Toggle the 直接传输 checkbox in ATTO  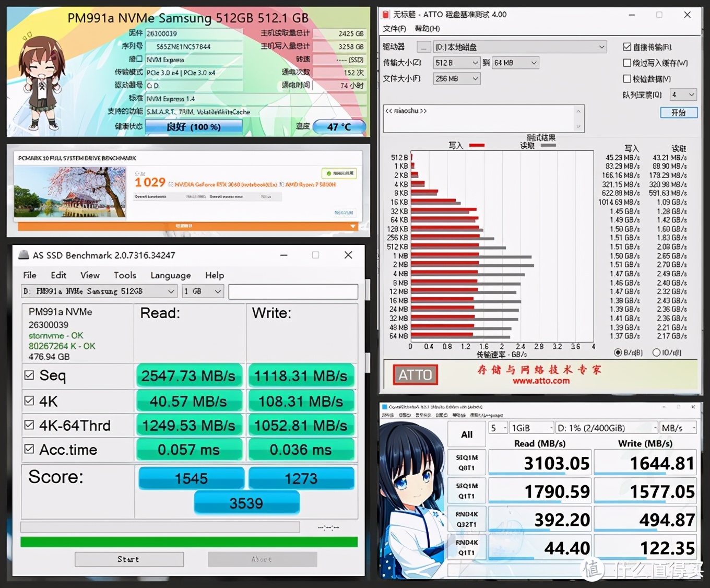pos(627,47)
